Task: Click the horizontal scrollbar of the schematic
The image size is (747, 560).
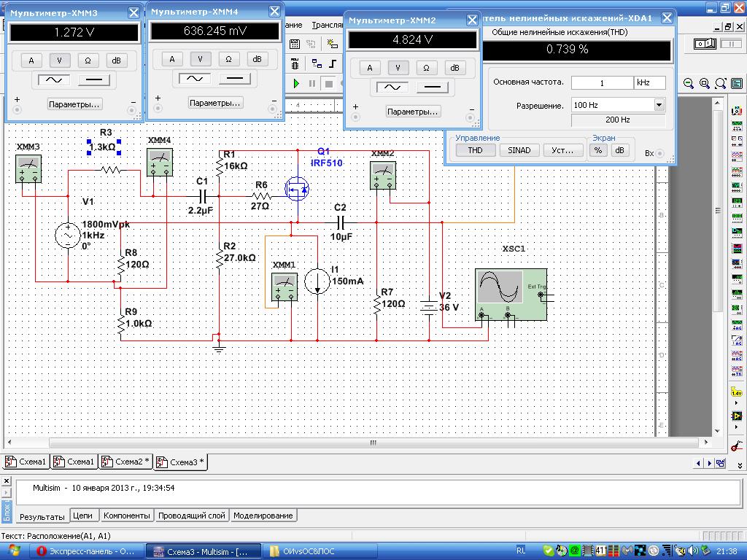Action: tap(372, 443)
